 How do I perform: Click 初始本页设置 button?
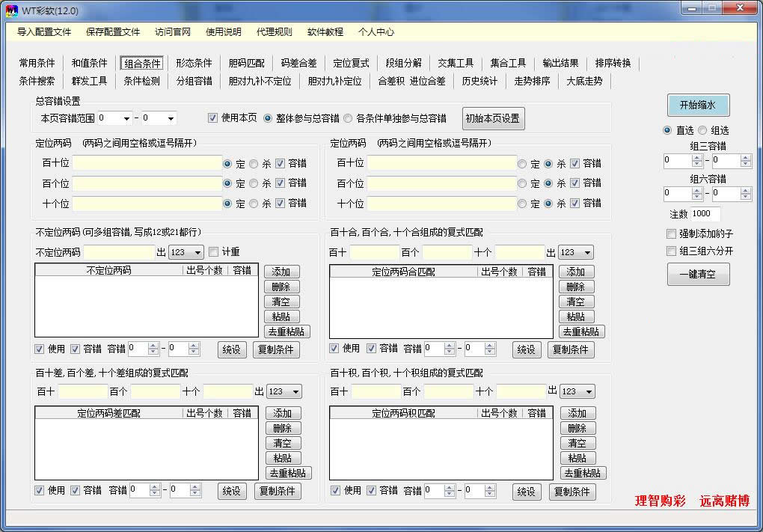[x=493, y=118]
